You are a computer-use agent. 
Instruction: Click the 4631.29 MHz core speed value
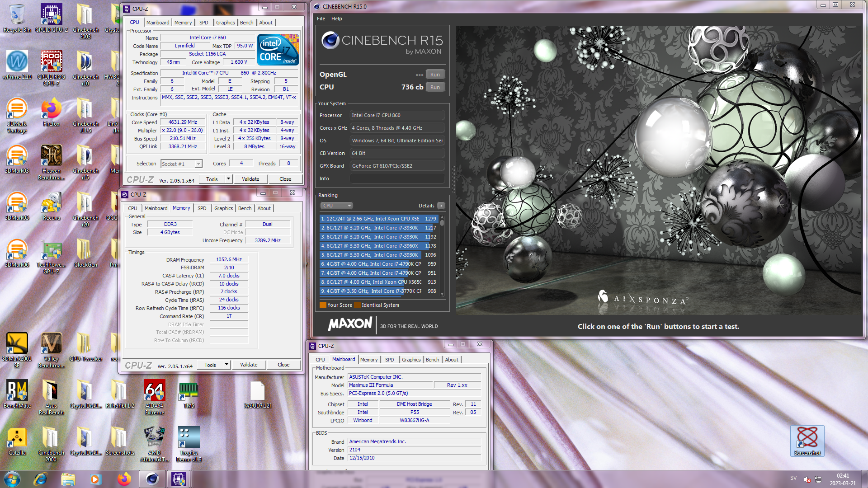click(x=183, y=122)
